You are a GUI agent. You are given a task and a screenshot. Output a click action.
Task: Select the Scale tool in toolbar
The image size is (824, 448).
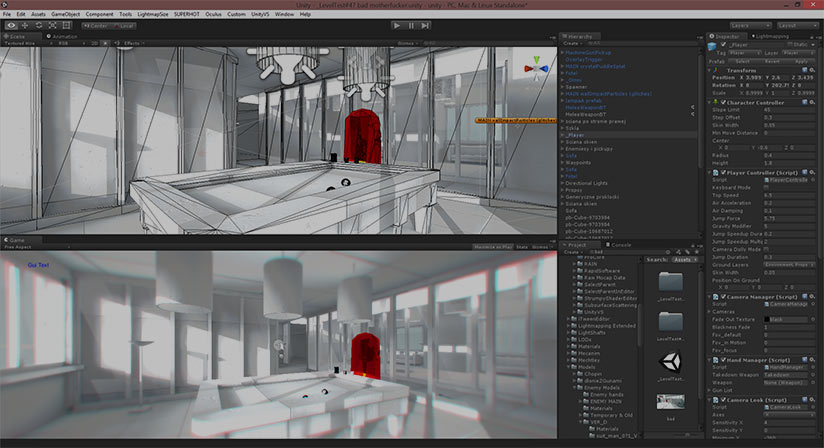(x=53, y=25)
